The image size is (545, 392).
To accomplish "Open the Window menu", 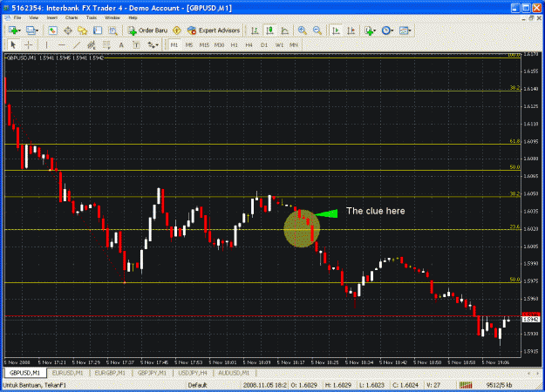I will [112, 17].
